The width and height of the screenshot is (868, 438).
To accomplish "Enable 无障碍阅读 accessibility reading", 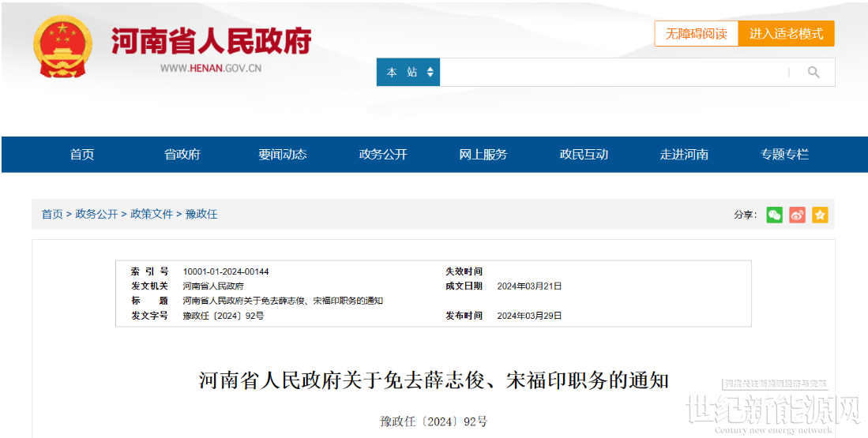I will (x=696, y=34).
